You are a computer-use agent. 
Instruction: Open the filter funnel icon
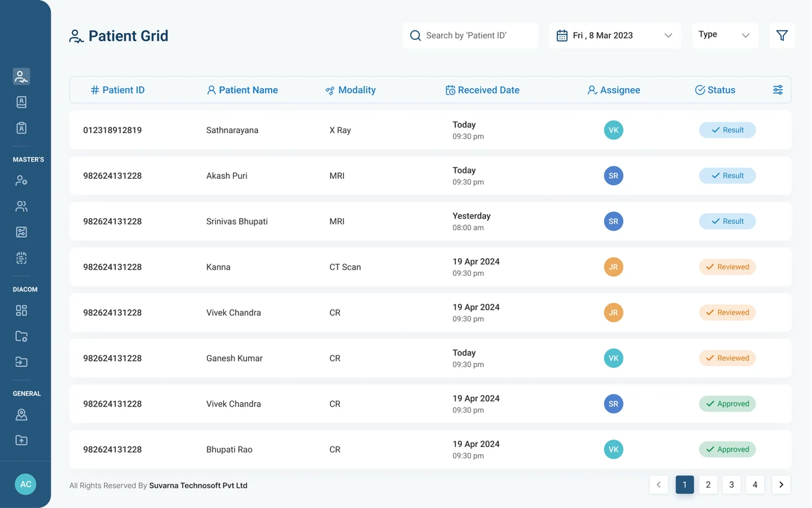(782, 36)
